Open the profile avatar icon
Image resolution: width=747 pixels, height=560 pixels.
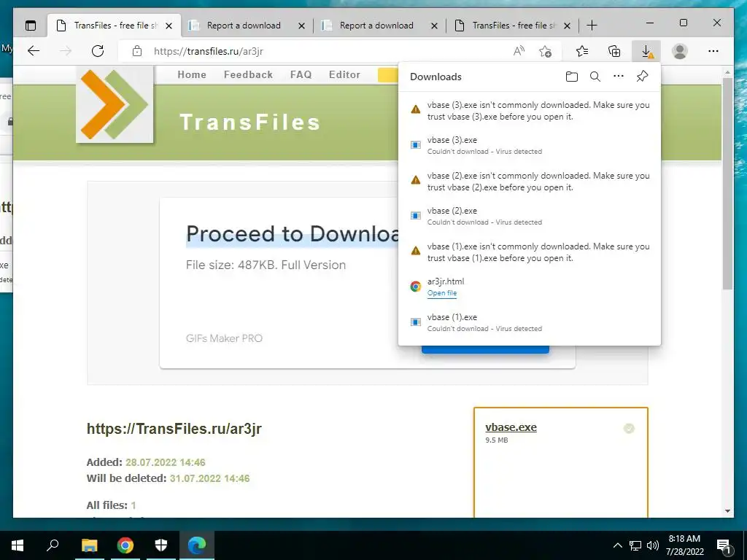click(x=680, y=51)
